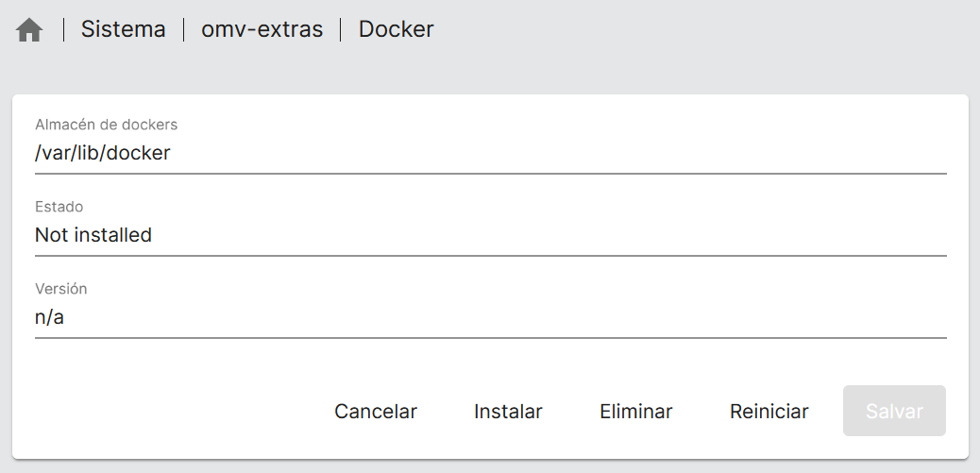980x473 pixels.
Task: Install Docker with the Instalar button
Action: [x=508, y=412]
